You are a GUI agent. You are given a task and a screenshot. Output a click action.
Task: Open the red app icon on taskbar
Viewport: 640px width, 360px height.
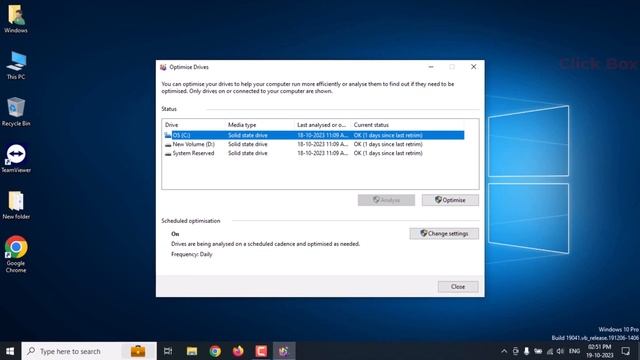(x=261, y=351)
